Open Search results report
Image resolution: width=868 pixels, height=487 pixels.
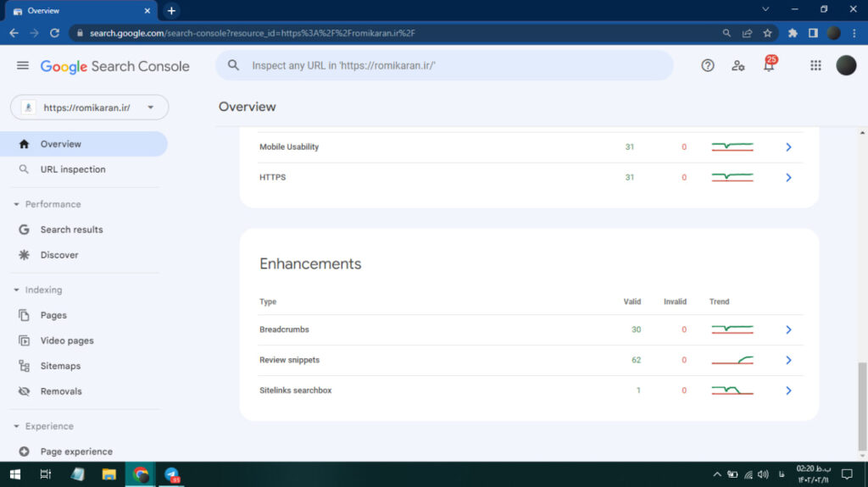[71, 230]
